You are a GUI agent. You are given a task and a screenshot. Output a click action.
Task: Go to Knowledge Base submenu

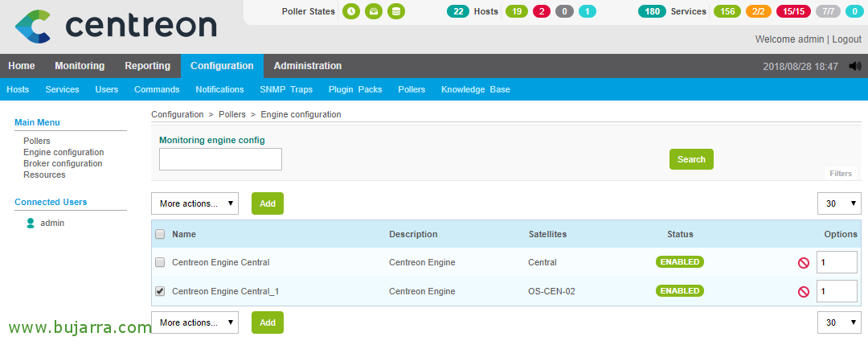coord(476,89)
